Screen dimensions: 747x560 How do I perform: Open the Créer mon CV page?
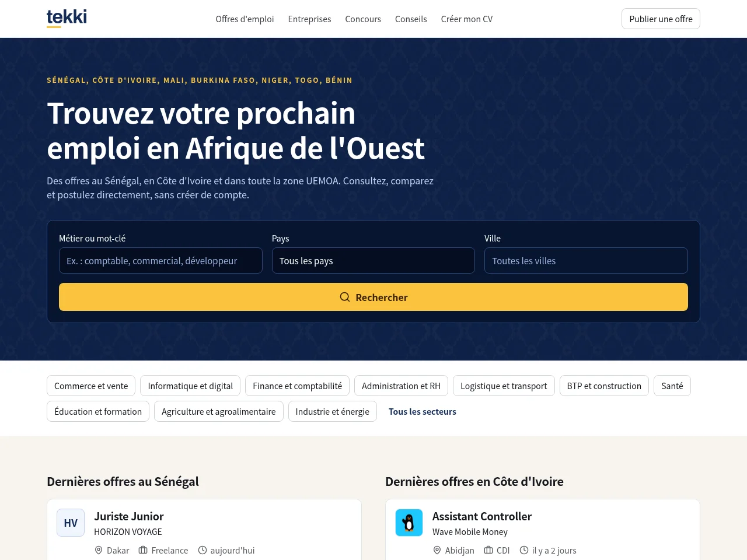click(x=467, y=19)
